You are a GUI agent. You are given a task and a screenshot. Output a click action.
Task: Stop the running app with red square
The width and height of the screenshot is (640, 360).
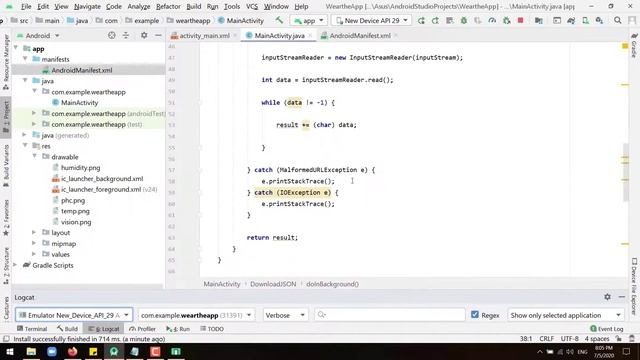point(520,20)
